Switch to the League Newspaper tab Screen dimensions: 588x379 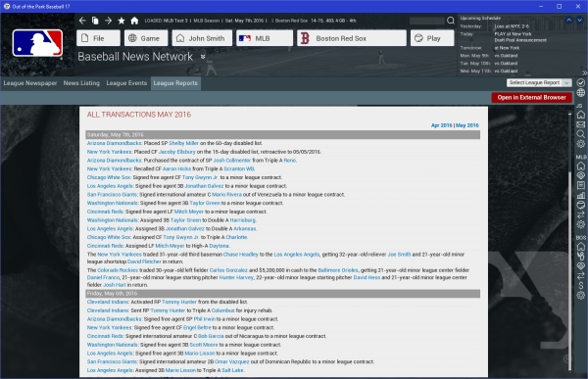point(30,83)
